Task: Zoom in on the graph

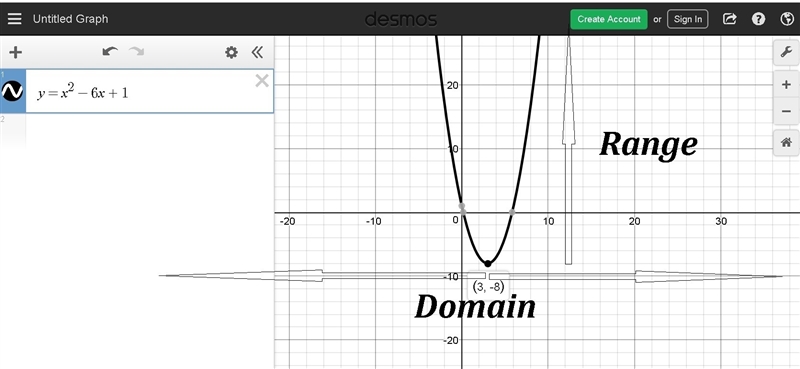Action: [x=786, y=85]
